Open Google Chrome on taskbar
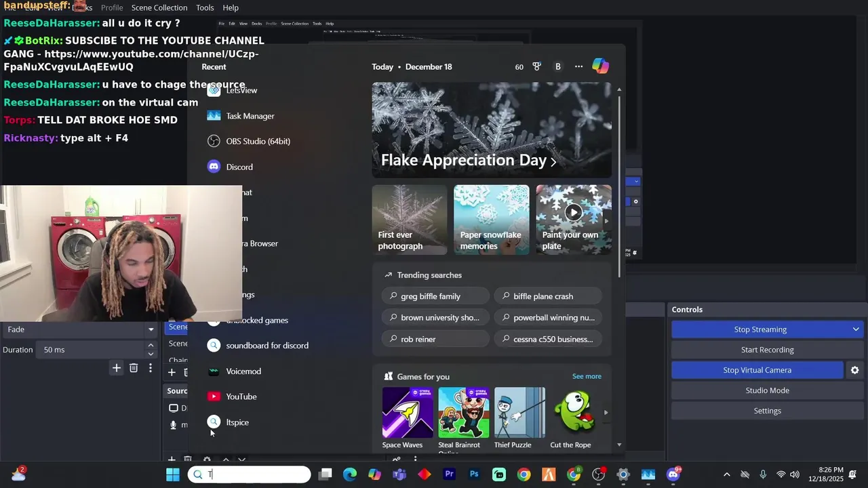This screenshot has height=488, width=868. pos(524,474)
